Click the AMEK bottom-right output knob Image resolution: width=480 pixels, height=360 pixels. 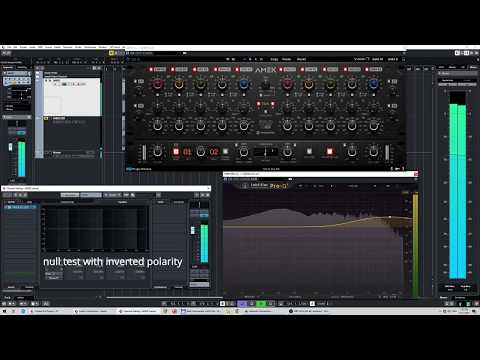pos(374,152)
